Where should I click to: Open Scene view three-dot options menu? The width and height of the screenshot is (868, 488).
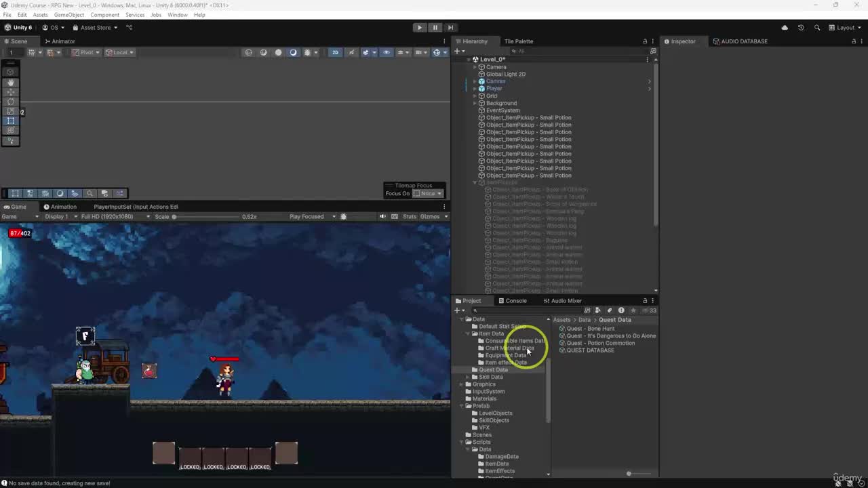point(445,41)
